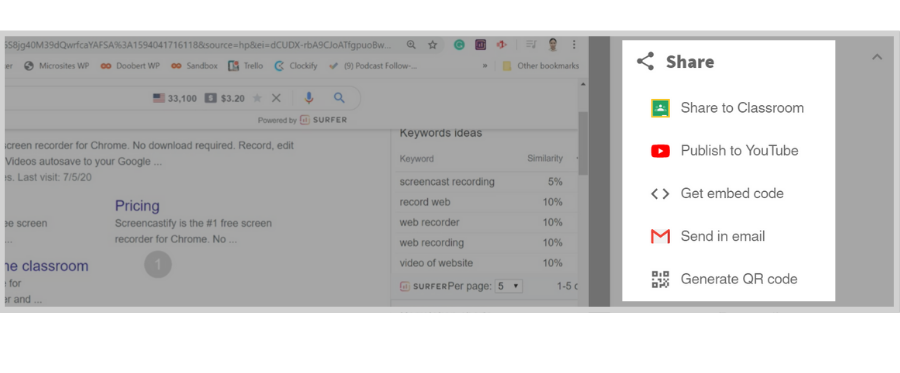Click the record web keyword
Screen dimensions: 900x373
click(425, 202)
